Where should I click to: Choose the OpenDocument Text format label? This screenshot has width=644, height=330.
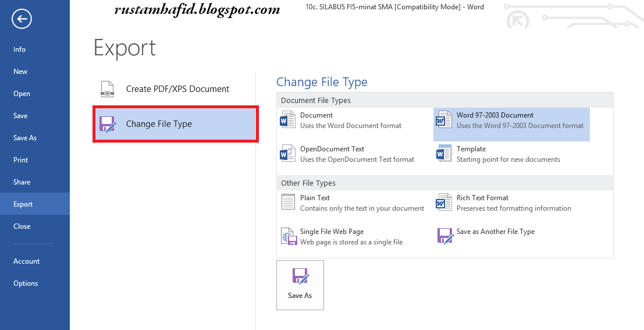(332, 149)
